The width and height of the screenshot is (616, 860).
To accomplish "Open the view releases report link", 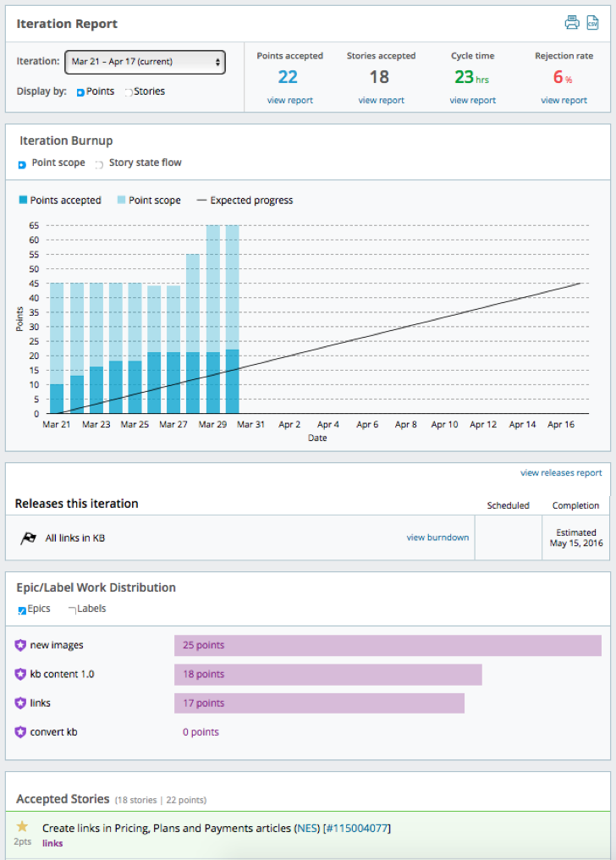I will (561, 473).
